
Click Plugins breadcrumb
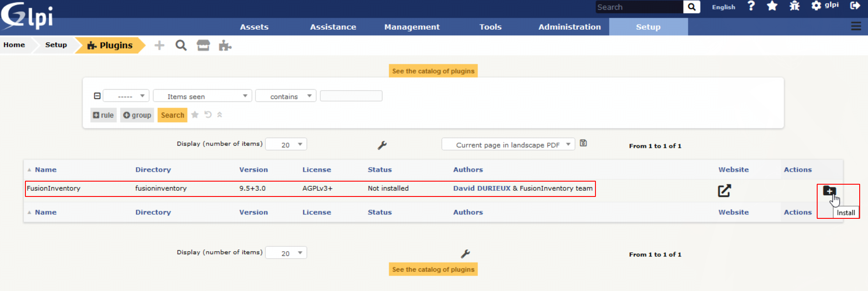[110, 45]
